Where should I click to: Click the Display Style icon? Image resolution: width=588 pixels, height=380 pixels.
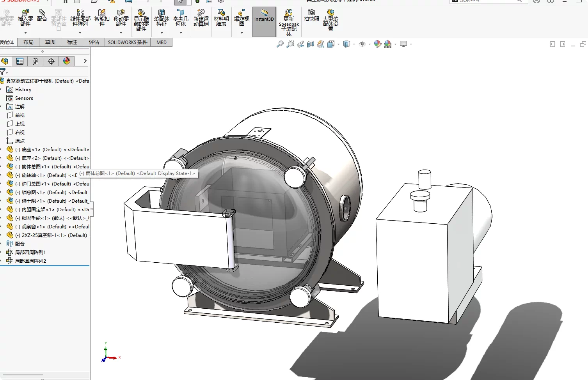click(346, 44)
